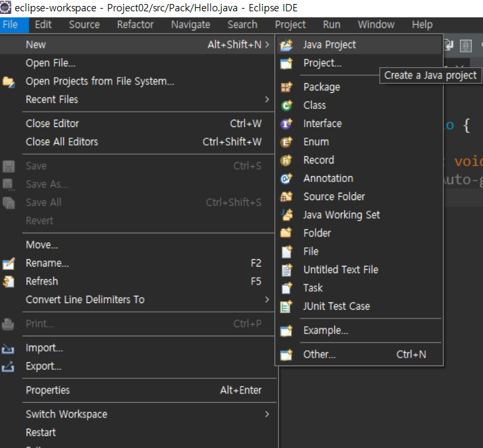Image resolution: width=483 pixels, height=448 pixels.
Task: Click the Open Projects from File System icon
Action: point(9,82)
